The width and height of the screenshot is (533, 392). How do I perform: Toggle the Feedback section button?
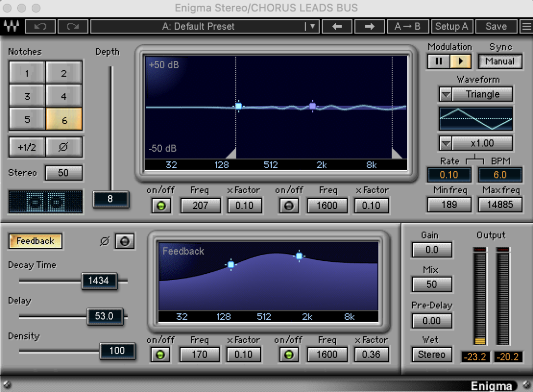[35, 241]
